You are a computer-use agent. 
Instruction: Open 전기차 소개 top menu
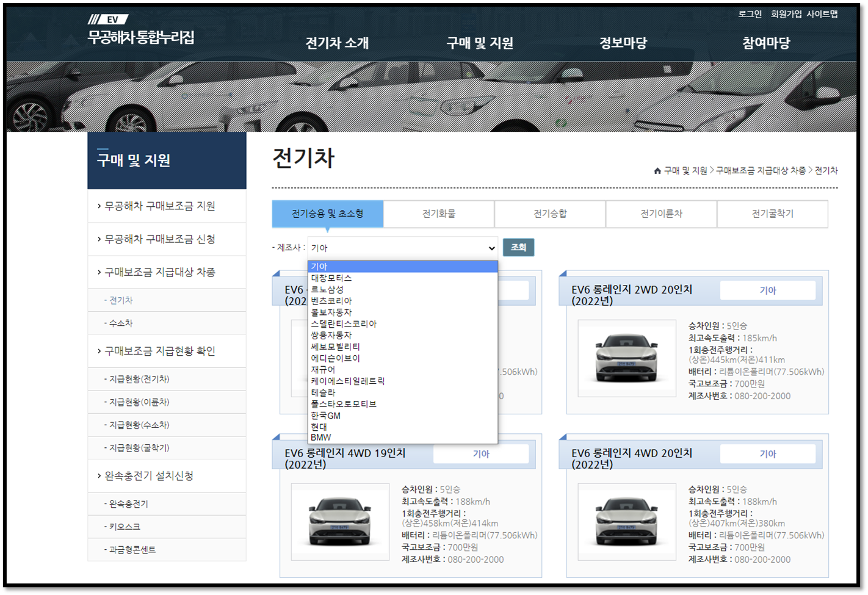point(337,43)
